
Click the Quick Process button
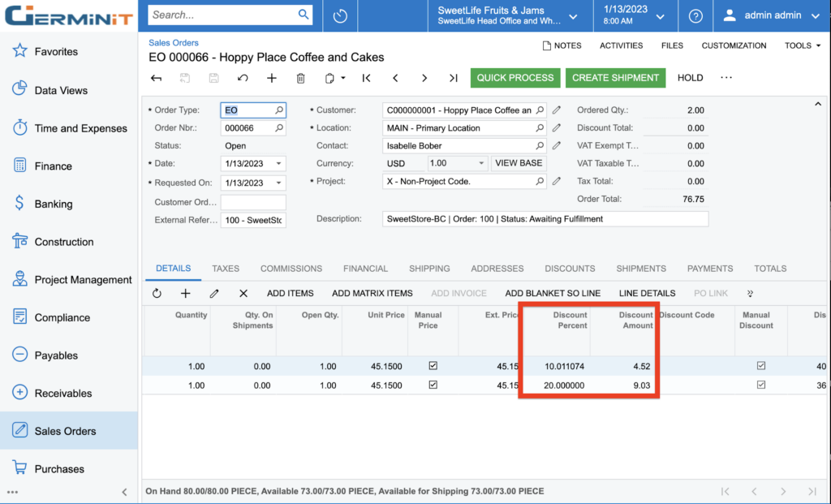click(x=515, y=78)
